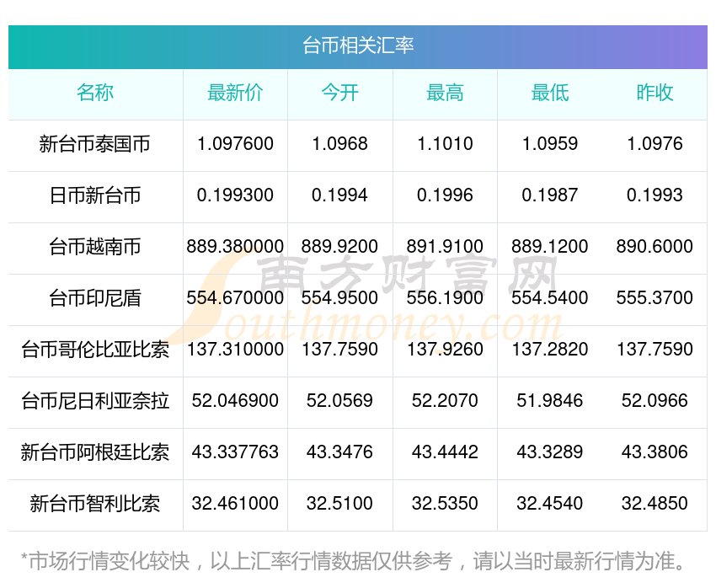Click opening value 32.5100
Viewport: 716px width, 588px height.
click(339, 504)
